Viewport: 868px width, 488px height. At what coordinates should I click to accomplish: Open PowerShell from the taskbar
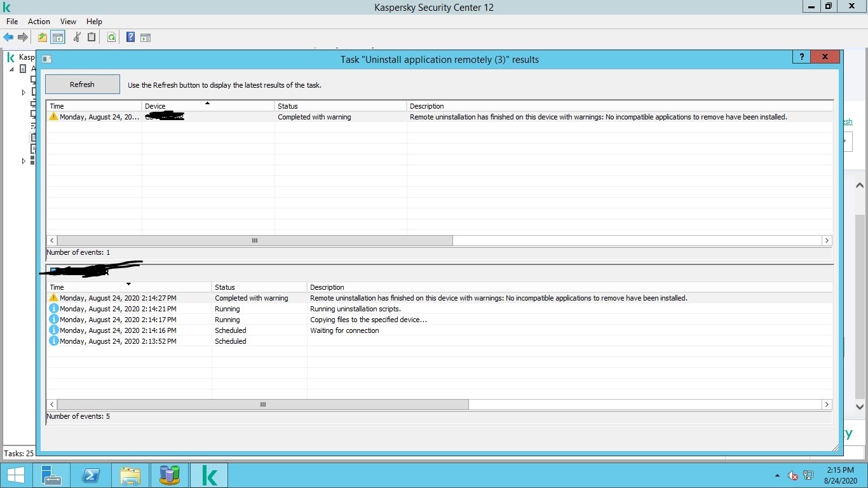point(91,475)
